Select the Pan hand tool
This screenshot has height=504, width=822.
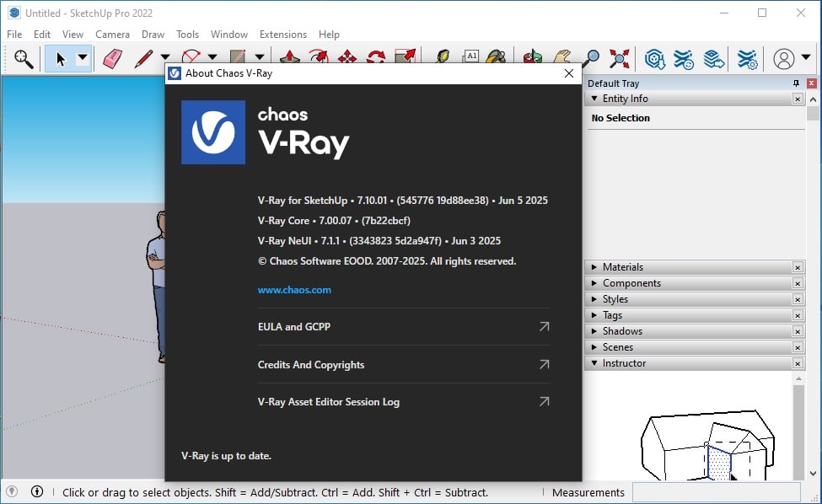(562, 56)
